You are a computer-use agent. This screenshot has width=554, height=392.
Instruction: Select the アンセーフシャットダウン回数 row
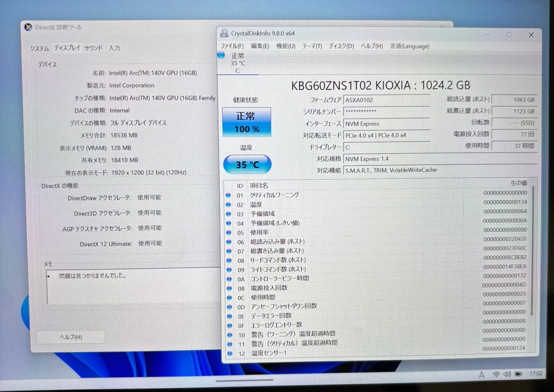coord(377,306)
